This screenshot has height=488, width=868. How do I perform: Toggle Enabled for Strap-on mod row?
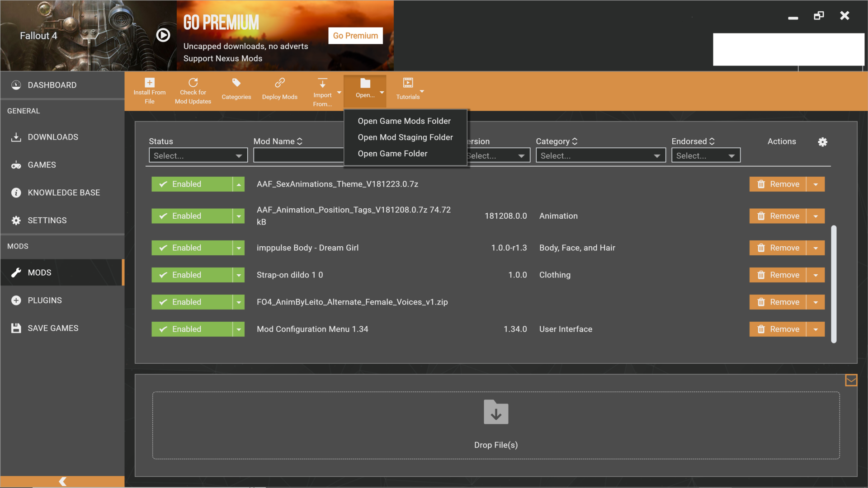[x=192, y=275]
